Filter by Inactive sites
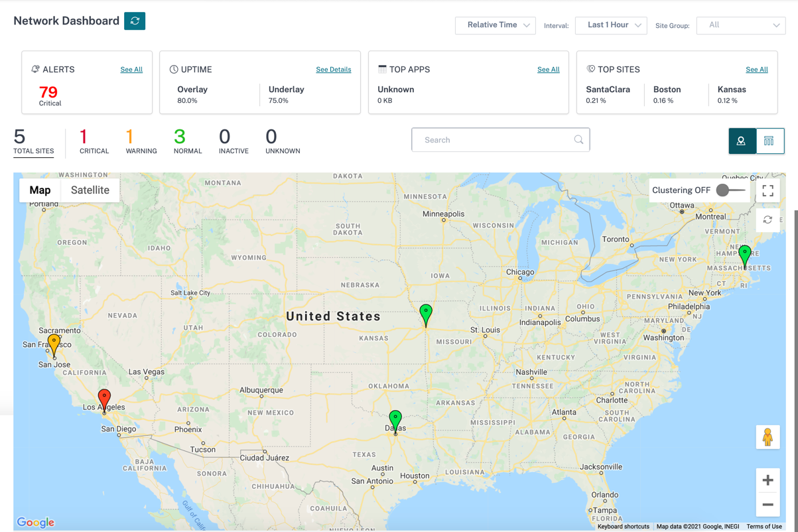Screen dimensions: 798x532 [233, 142]
